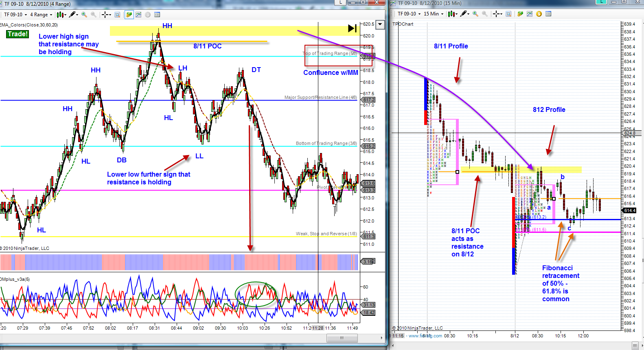Click the 615.2 price marker on axis

click(x=369, y=146)
